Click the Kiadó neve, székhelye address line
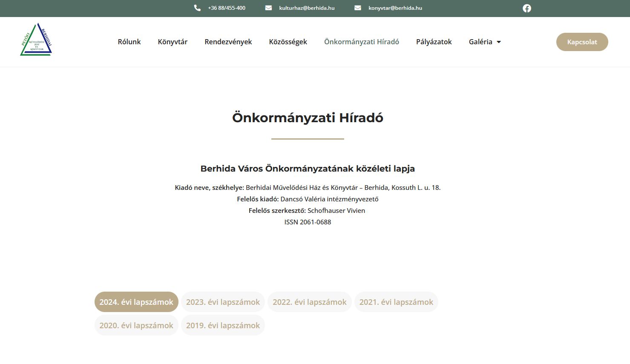 click(308, 187)
